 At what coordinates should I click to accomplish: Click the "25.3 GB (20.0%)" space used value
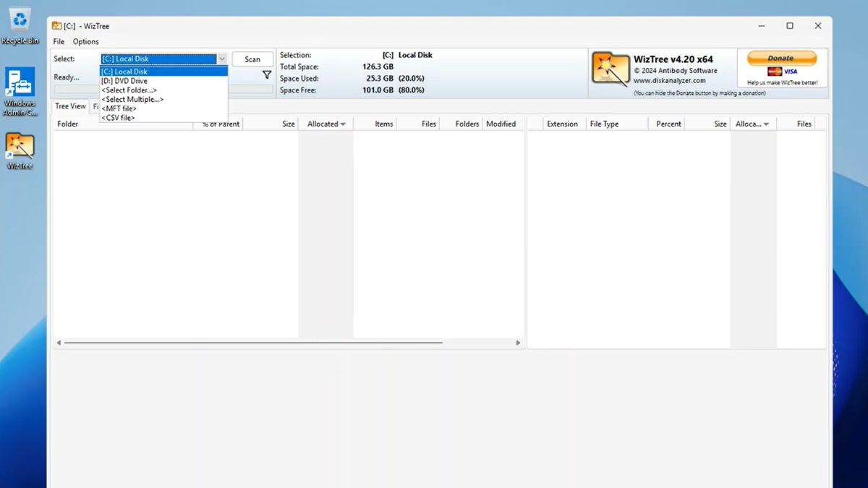coord(395,78)
